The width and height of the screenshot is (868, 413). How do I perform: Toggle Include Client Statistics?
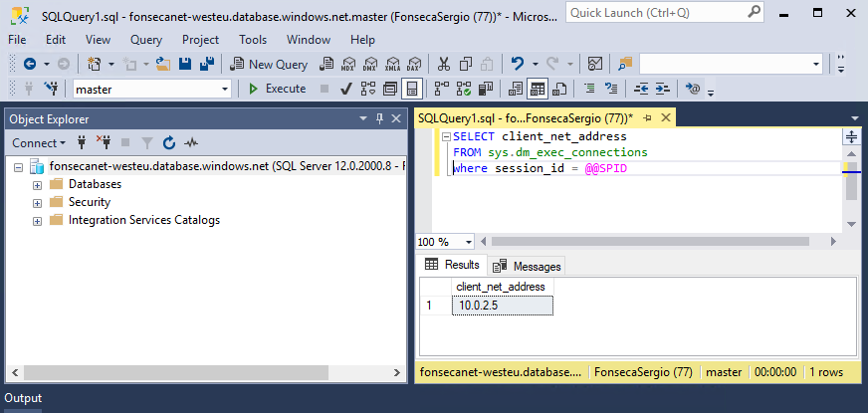[x=486, y=89]
